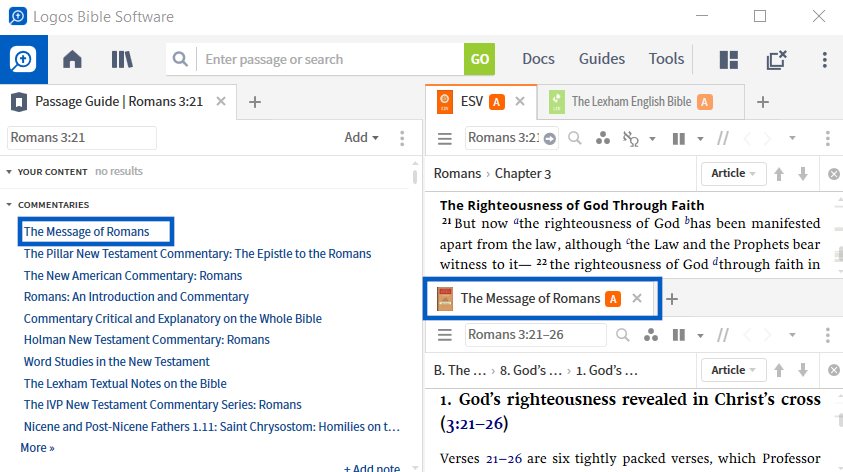843x472 pixels.
Task: Open Message of Romans parallel resources dropdown
Action: [700, 335]
